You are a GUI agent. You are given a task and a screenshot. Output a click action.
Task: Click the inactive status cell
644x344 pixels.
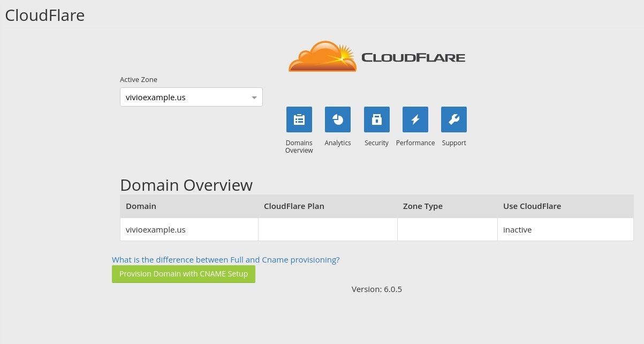pos(517,229)
